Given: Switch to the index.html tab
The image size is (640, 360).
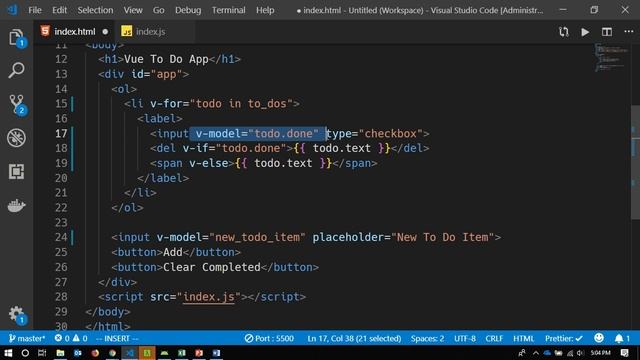Looking at the screenshot, I should 75,31.
